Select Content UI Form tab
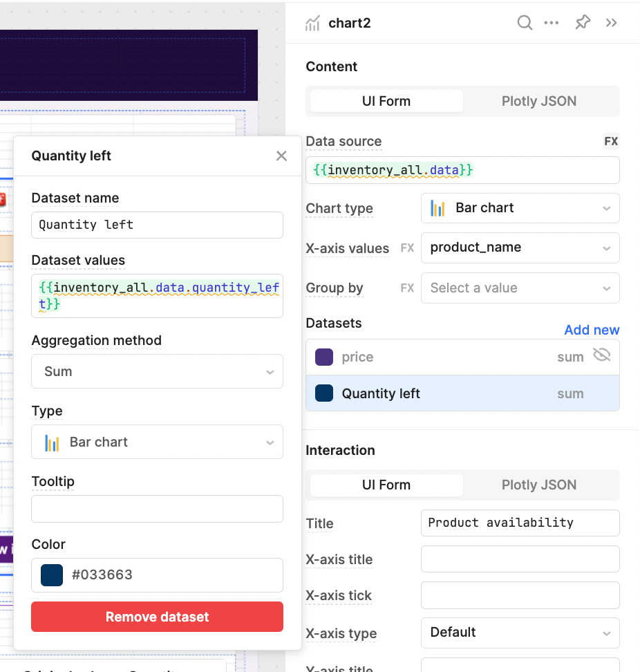 (x=386, y=101)
